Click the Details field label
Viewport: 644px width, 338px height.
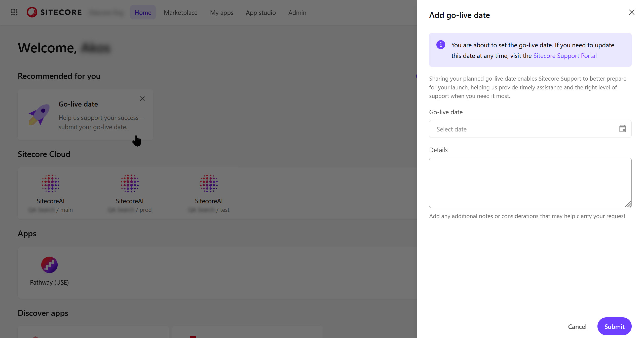tap(438, 150)
